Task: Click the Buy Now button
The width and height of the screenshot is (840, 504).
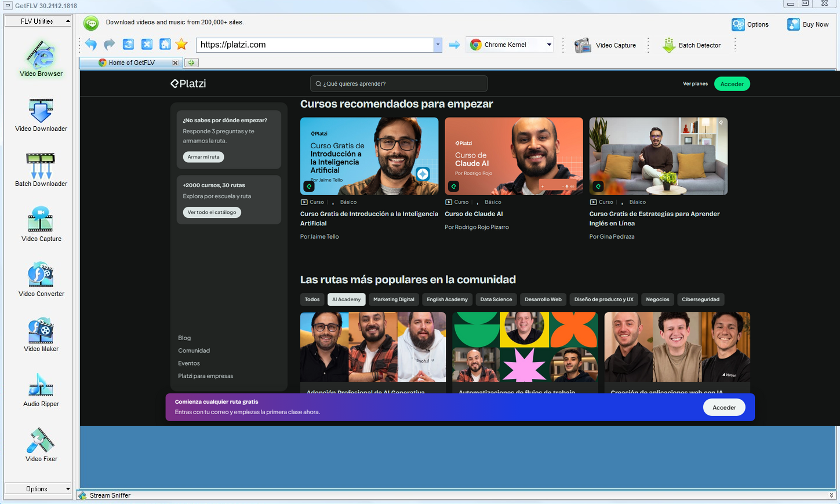Action: [808, 24]
